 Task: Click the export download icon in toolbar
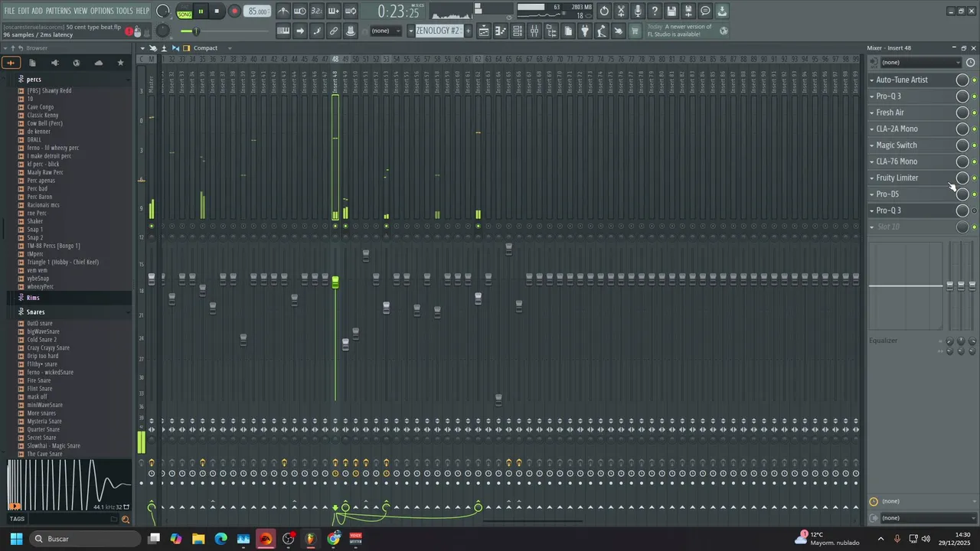point(722,11)
